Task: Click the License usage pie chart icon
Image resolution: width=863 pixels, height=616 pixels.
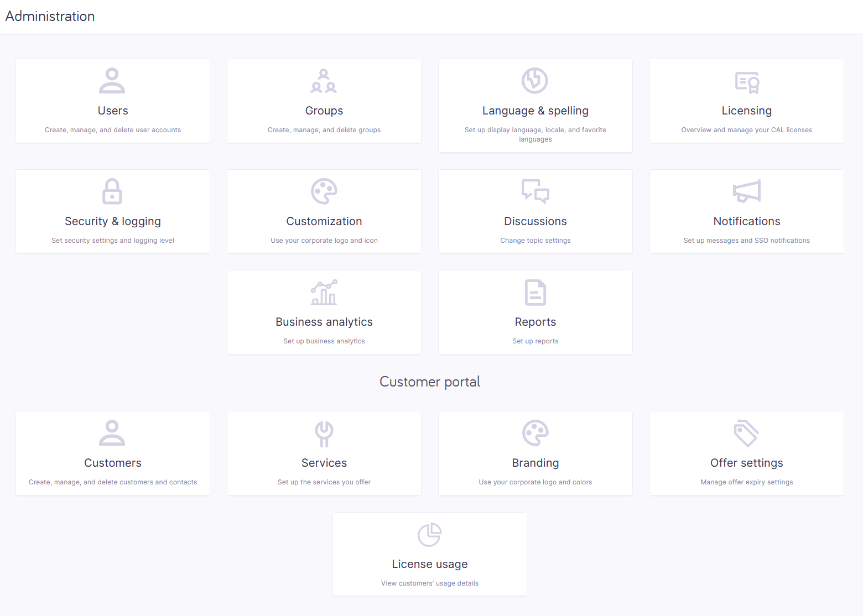Action: (x=429, y=534)
